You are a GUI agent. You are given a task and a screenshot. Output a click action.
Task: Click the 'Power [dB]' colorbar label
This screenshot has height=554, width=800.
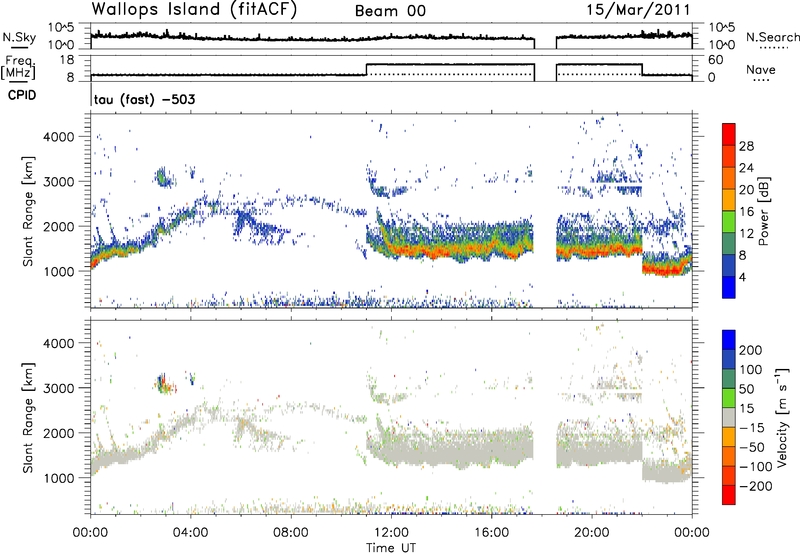[x=763, y=211]
